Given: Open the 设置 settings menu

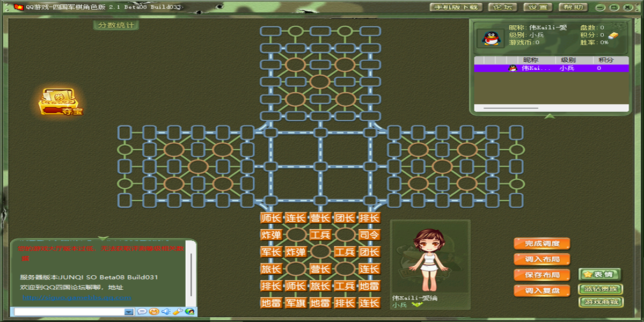Looking at the screenshot, I should pos(538,7).
